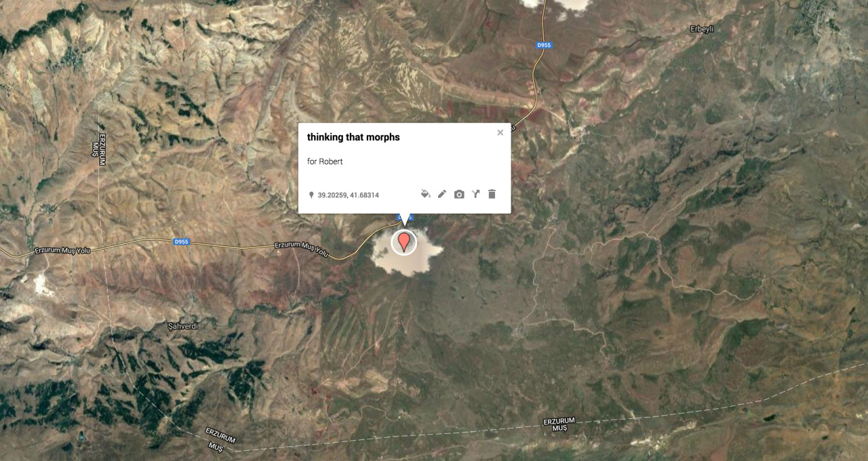Viewport: 868px width, 461px height.
Task: Delete the placemark with the trash icon
Action: [492, 194]
